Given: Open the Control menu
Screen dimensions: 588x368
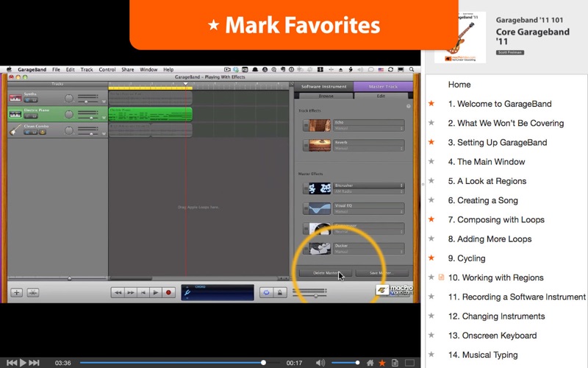Looking at the screenshot, I should coord(107,69).
